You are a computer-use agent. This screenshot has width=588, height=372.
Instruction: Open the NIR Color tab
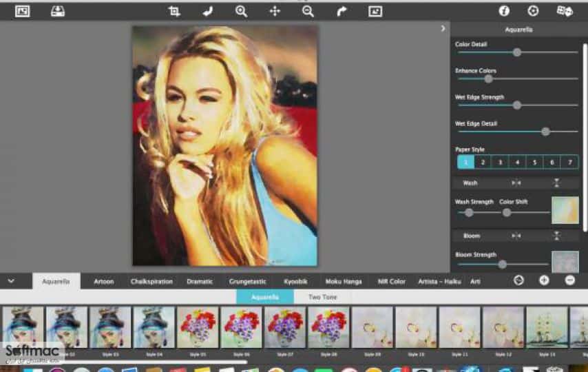(392, 281)
